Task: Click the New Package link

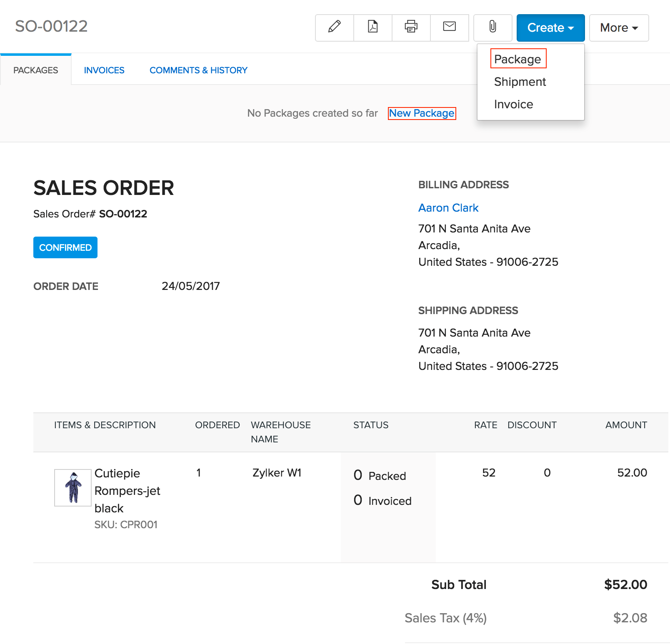Action: pos(422,113)
